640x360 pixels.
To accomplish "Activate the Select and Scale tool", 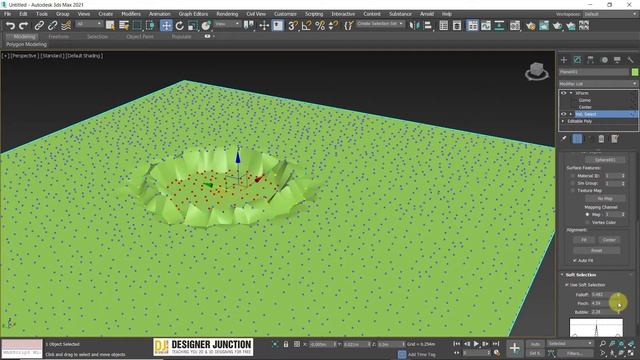I will [193, 26].
